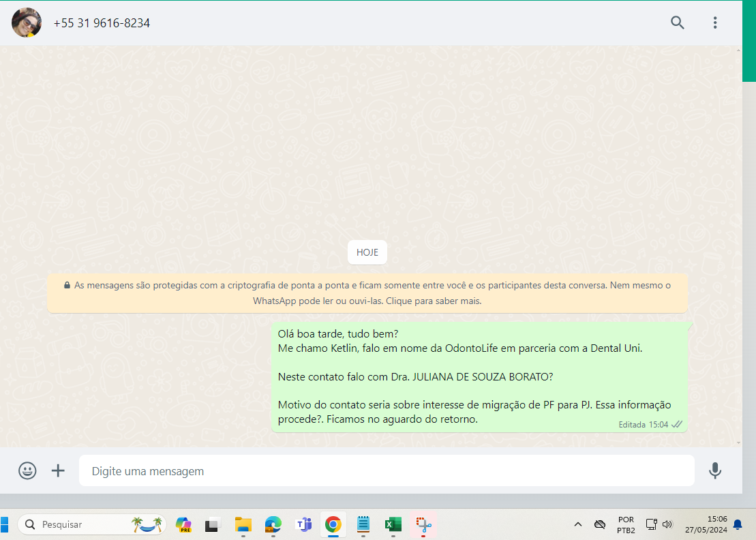Open contact info for +55 31 9616-8234

point(102,23)
